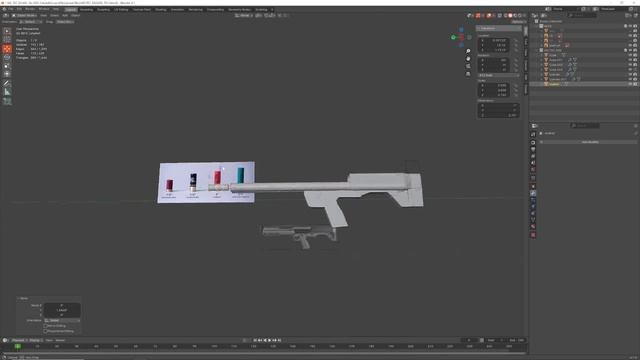Image resolution: width=640 pixels, height=360 pixels.
Task: Collapse the Move operator panel
Action: click(23, 298)
